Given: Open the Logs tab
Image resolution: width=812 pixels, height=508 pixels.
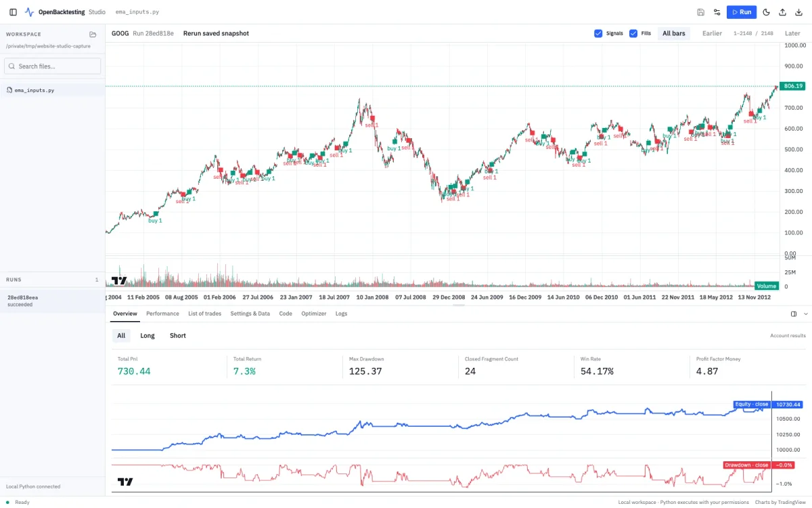Looking at the screenshot, I should pos(341,314).
